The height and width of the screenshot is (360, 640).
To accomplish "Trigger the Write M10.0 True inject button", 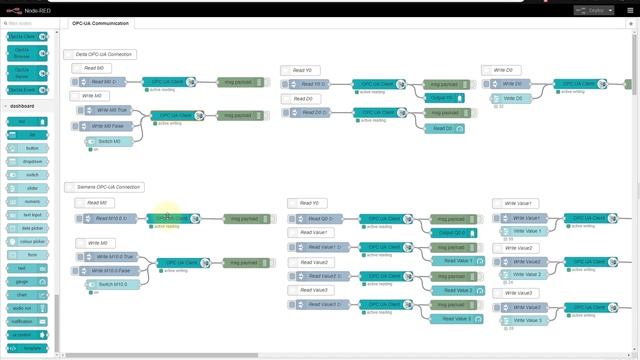I will [80, 257].
